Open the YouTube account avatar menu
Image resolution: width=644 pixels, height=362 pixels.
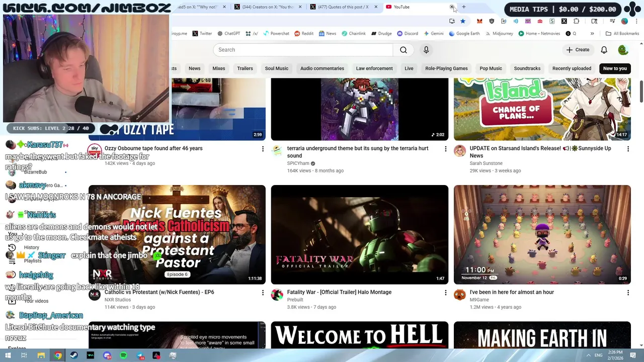(x=623, y=50)
